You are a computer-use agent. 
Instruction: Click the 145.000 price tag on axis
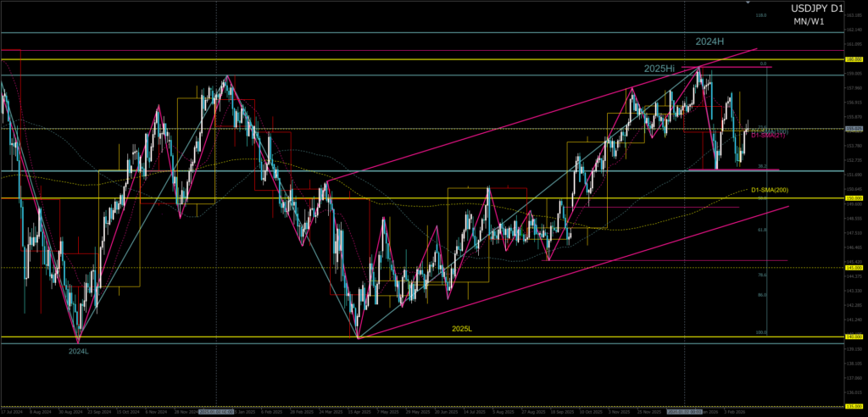(854, 268)
